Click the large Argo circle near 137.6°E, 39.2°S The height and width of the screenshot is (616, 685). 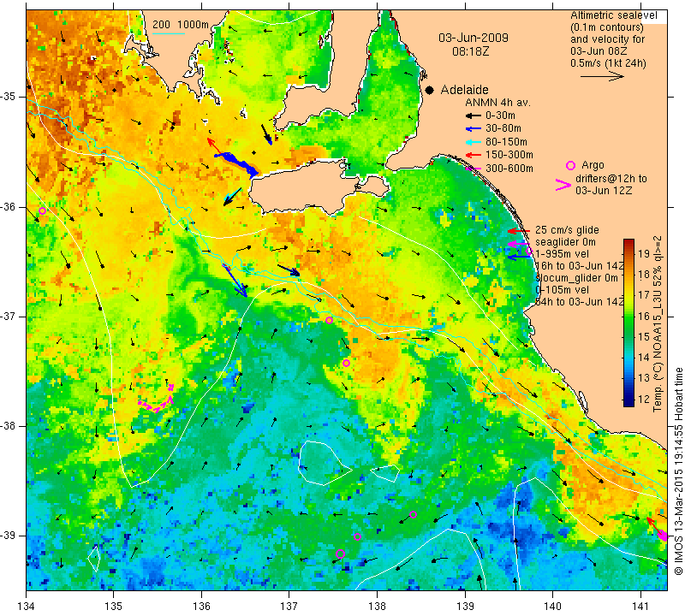pos(340,554)
